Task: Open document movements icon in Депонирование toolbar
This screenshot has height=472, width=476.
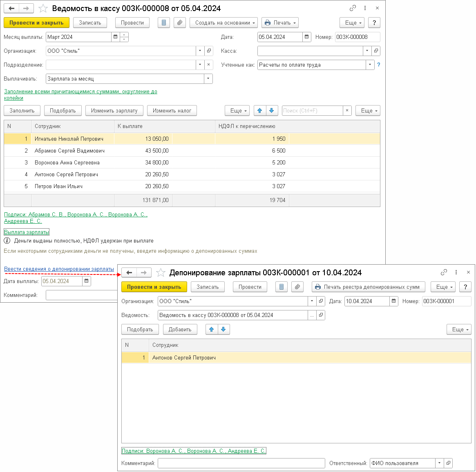Action: 282,287
